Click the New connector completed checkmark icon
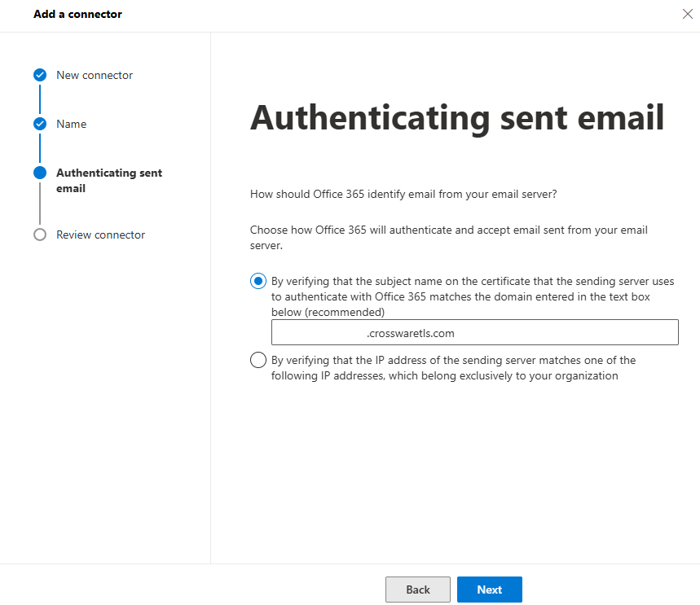The width and height of the screenshot is (700, 605). pos(40,75)
